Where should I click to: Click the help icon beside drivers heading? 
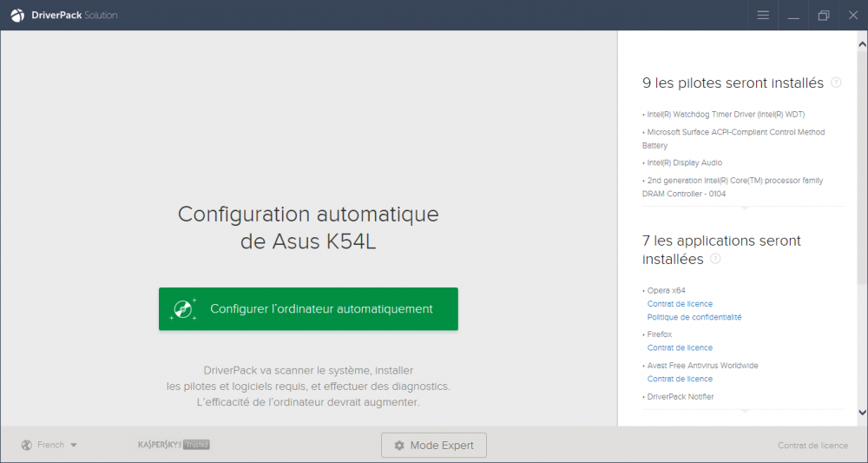coord(837,83)
